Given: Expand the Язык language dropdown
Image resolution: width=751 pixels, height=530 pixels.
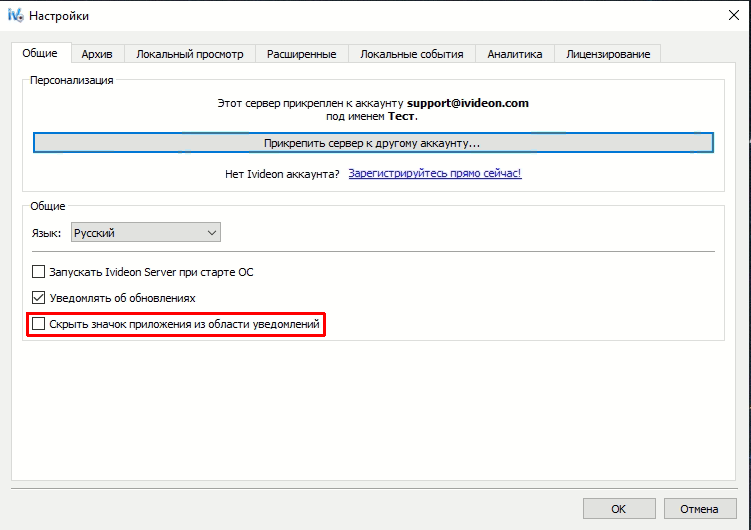Looking at the screenshot, I should [x=146, y=233].
